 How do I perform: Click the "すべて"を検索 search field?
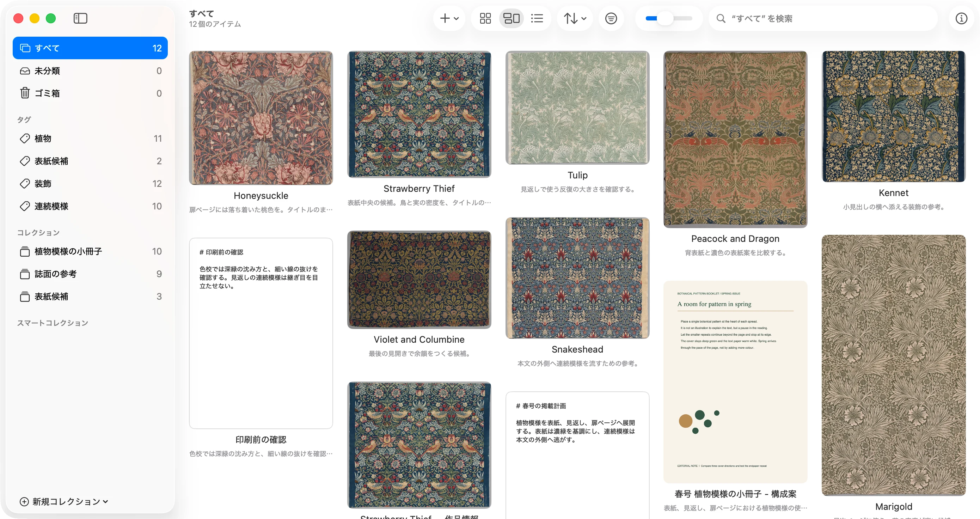pyautogui.click(x=823, y=18)
